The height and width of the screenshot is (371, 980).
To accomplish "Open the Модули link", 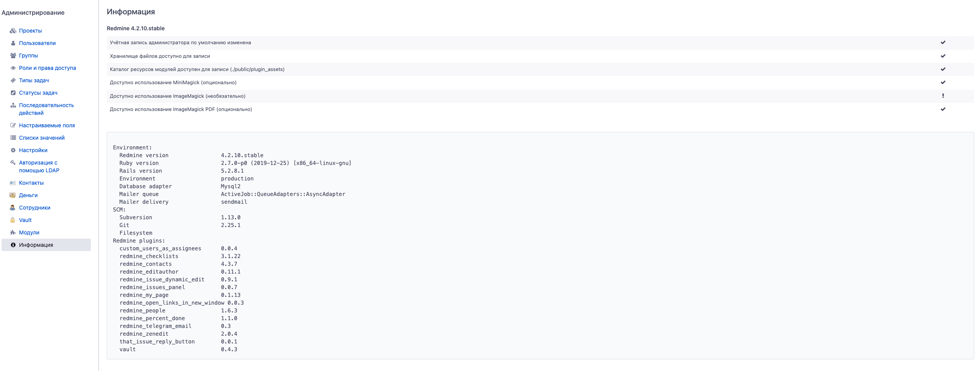I will [x=29, y=232].
